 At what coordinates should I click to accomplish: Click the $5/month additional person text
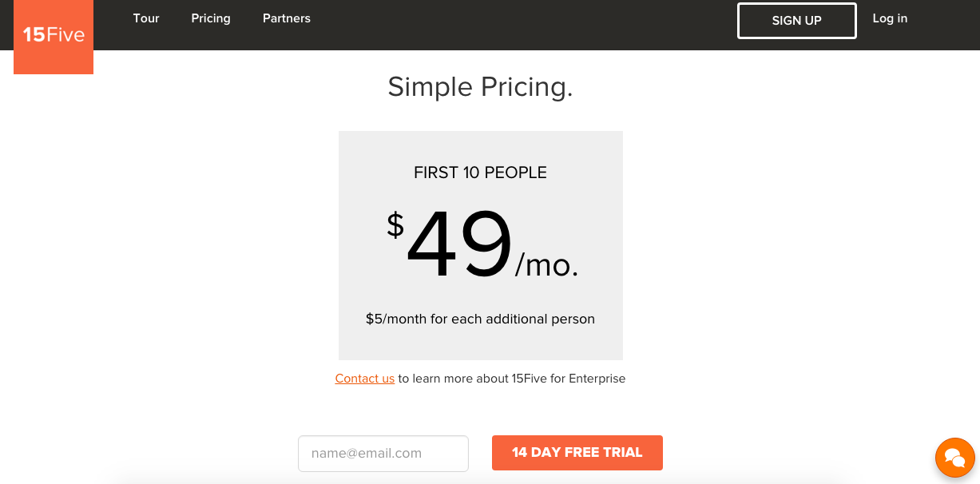click(x=480, y=319)
